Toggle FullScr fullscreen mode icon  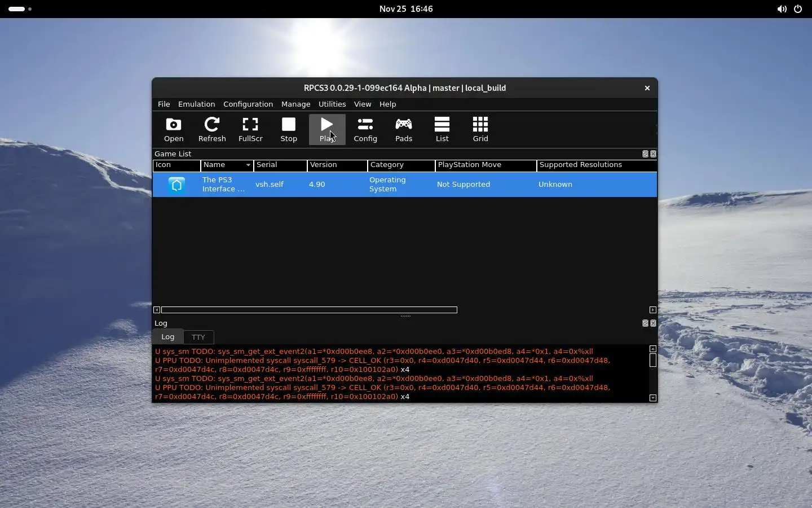click(x=250, y=130)
